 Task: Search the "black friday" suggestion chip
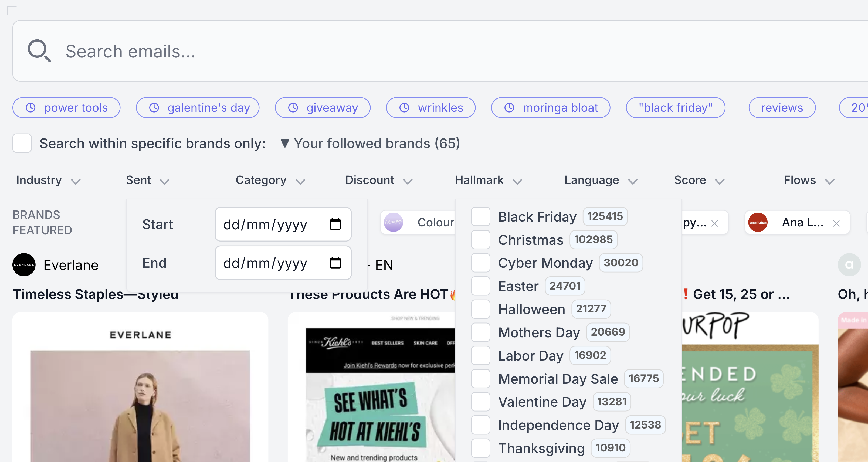click(x=675, y=108)
